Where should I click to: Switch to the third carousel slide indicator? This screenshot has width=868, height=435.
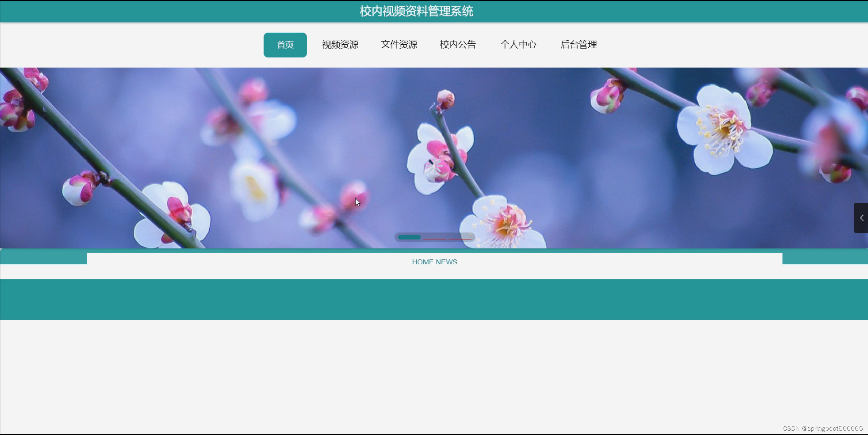point(460,239)
